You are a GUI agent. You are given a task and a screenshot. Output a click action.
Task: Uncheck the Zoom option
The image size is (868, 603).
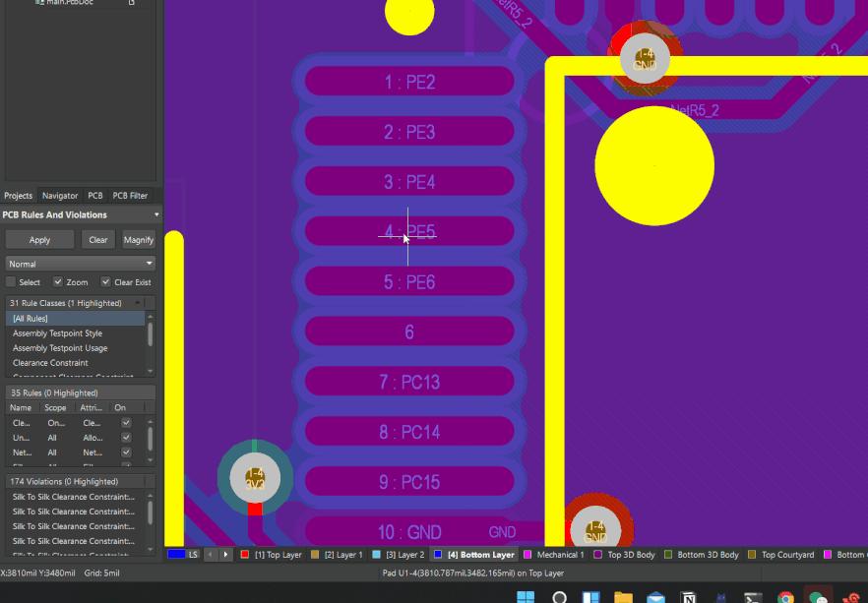pos(57,282)
